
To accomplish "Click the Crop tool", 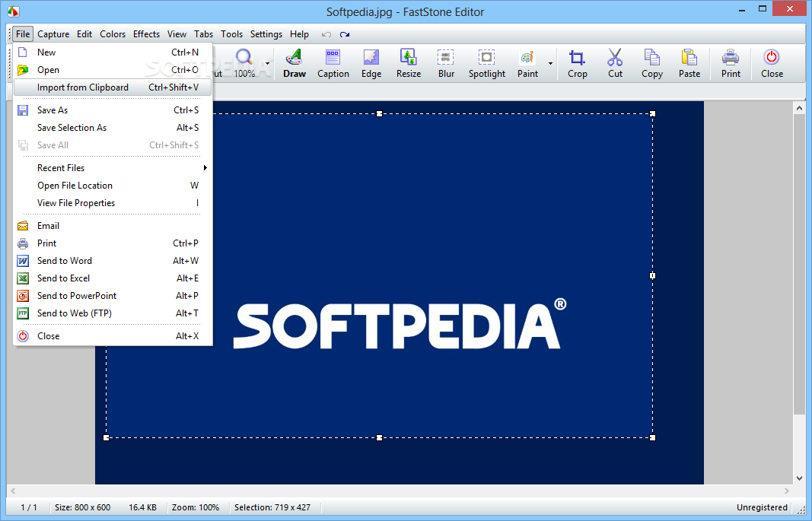I will point(577,64).
